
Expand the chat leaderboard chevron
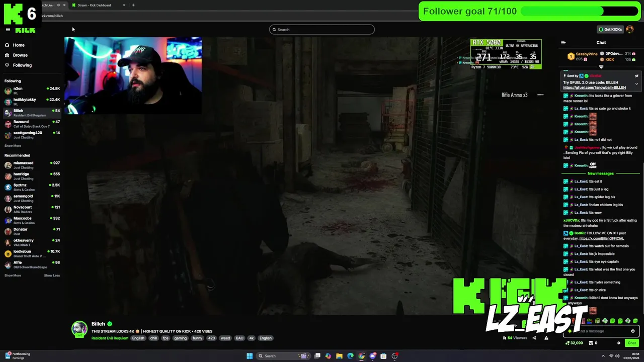(601, 66)
